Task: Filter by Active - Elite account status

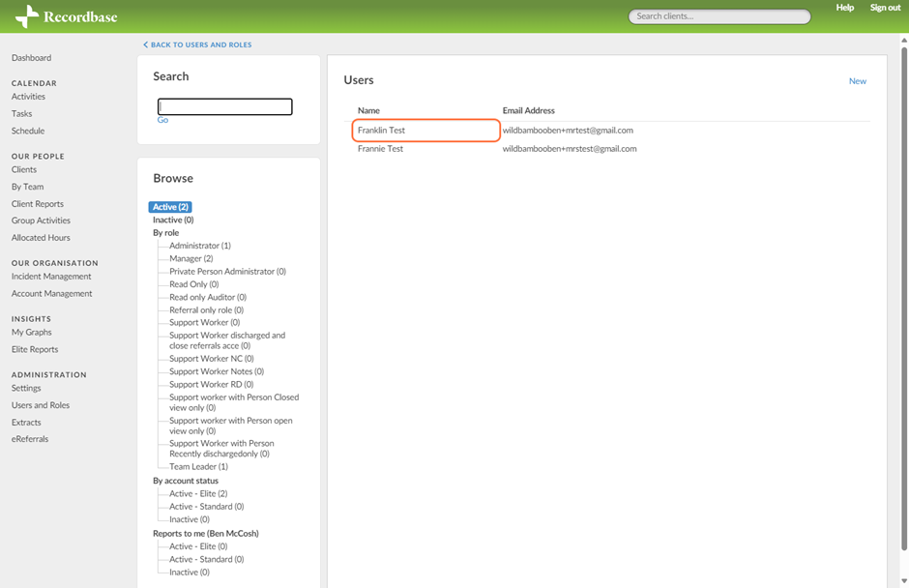Action: tap(193, 492)
